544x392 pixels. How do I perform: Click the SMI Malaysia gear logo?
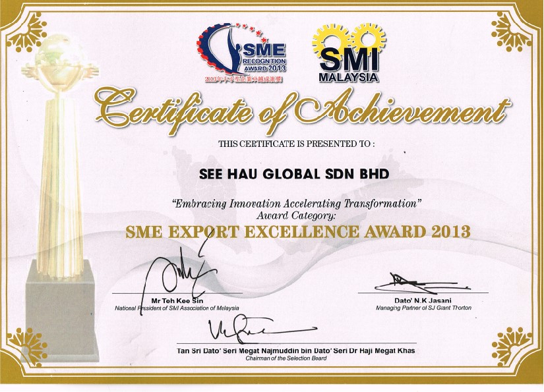coord(349,53)
